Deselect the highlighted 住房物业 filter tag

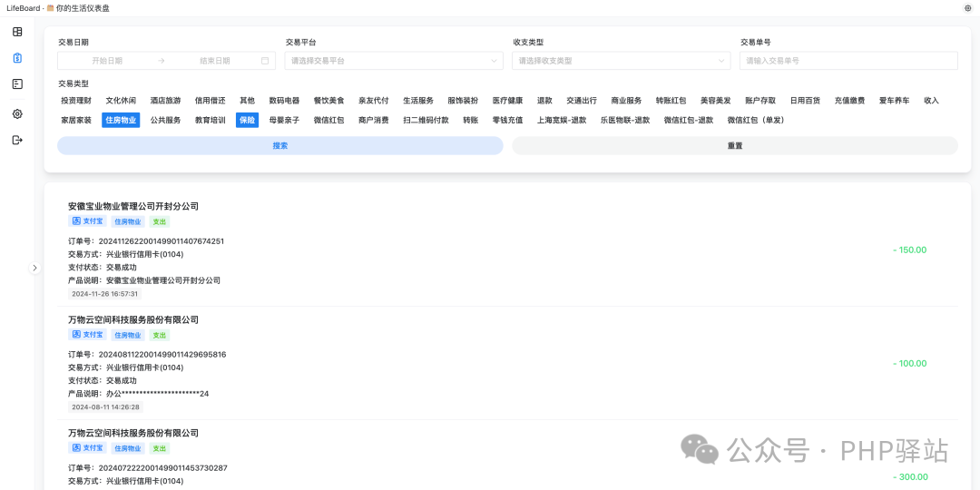click(x=121, y=120)
